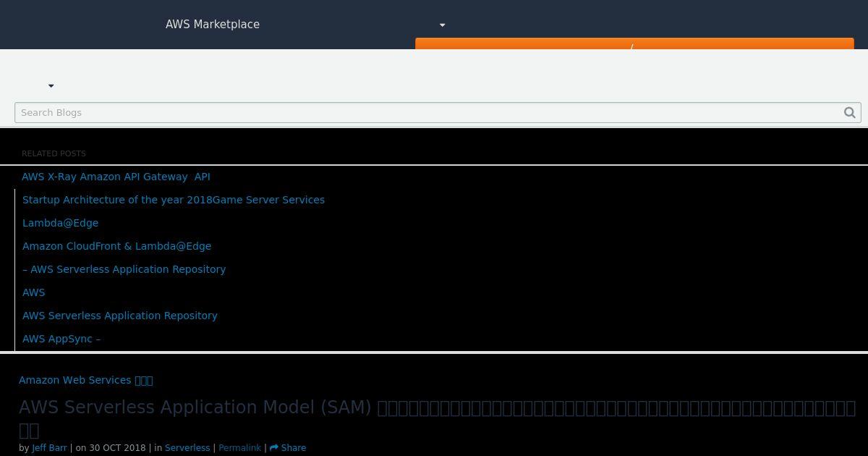The height and width of the screenshot is (456, 868).
Task: Click the '30 OCT 2018' date text
Action: [x=117, y=448]
